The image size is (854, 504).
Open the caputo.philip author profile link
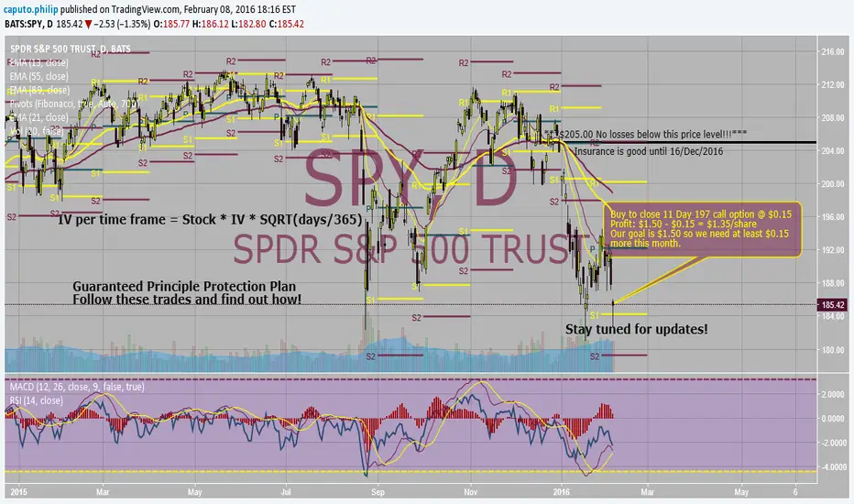tap(31, 9)
